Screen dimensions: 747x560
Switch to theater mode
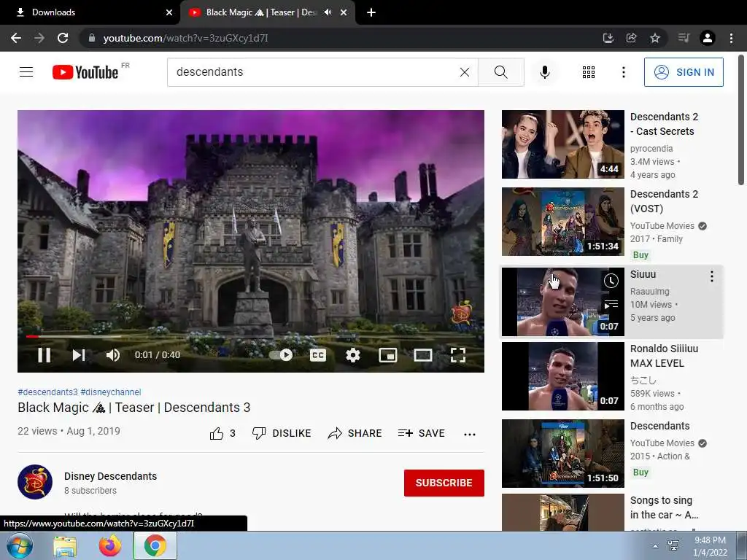tap(423, 355)
